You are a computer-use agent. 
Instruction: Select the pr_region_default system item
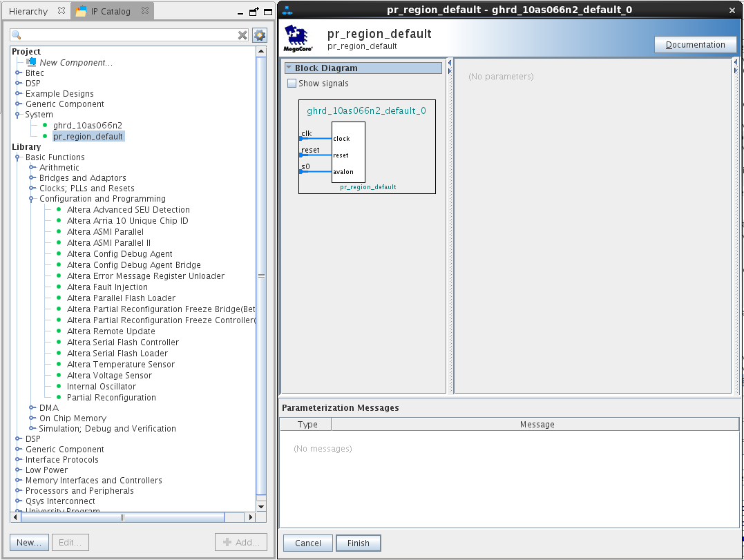click(x=88, y=137)
